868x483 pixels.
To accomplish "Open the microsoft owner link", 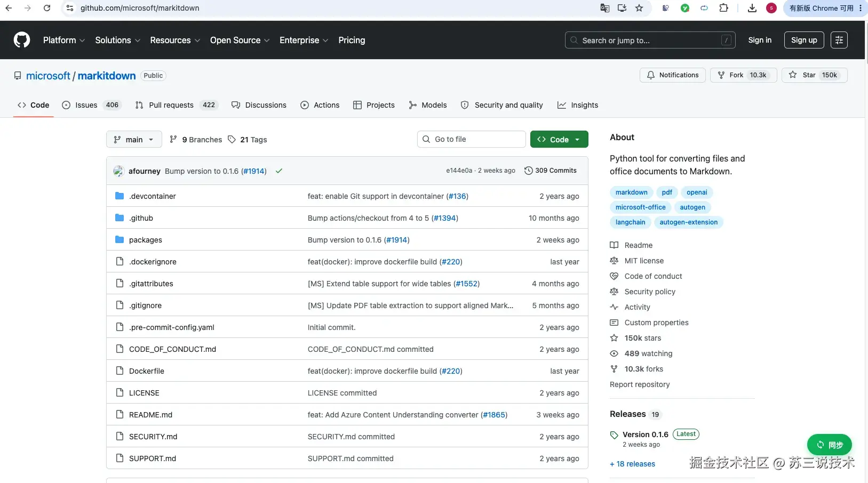I will click(48, 76).
